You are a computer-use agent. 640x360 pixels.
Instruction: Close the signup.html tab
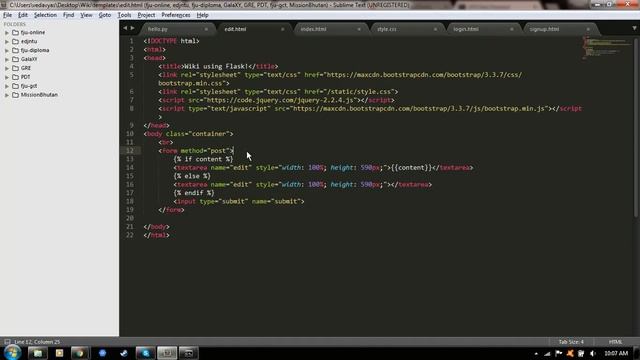coord(588,29)
